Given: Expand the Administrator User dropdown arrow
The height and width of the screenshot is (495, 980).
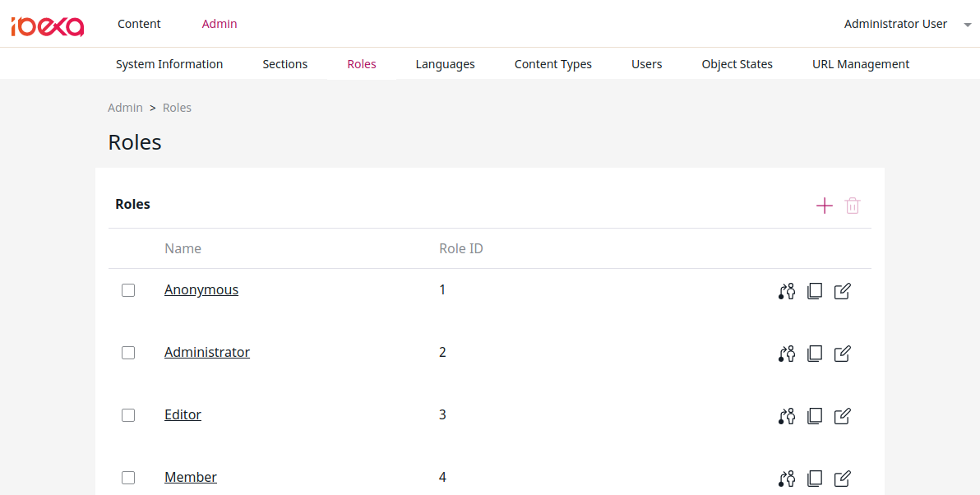Looking at the screenshot, I should click(968, 25).
